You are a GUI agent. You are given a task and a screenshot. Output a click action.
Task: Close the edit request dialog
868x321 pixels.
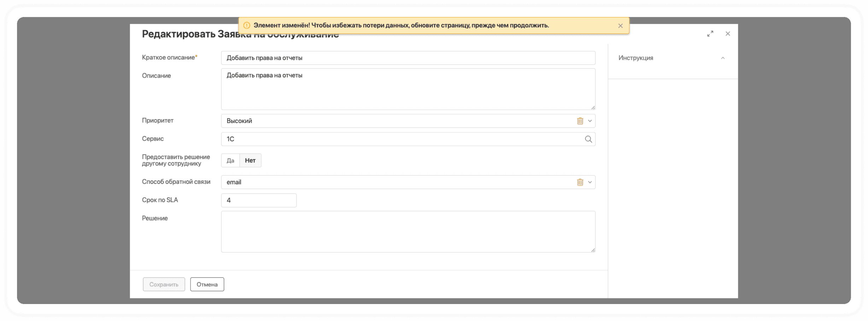pos(728,34)
